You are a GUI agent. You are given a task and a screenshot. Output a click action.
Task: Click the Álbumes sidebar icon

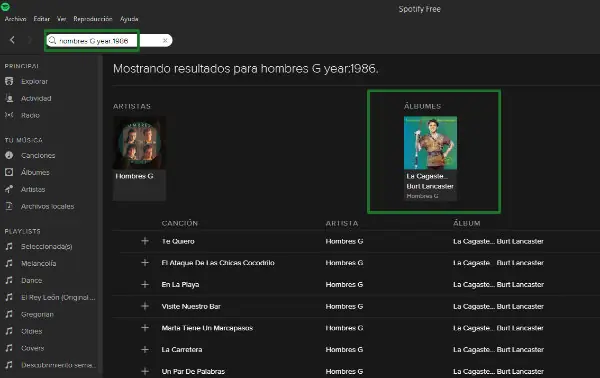[9, 172]
